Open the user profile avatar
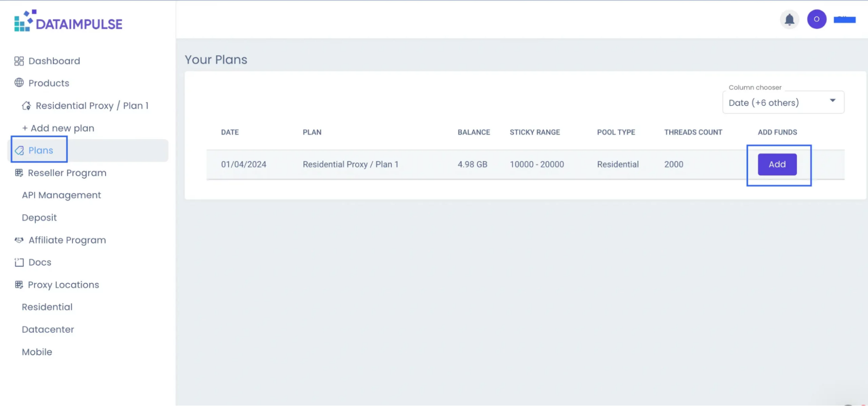This screenshot has height=406, width=868. tap(816, 20)
